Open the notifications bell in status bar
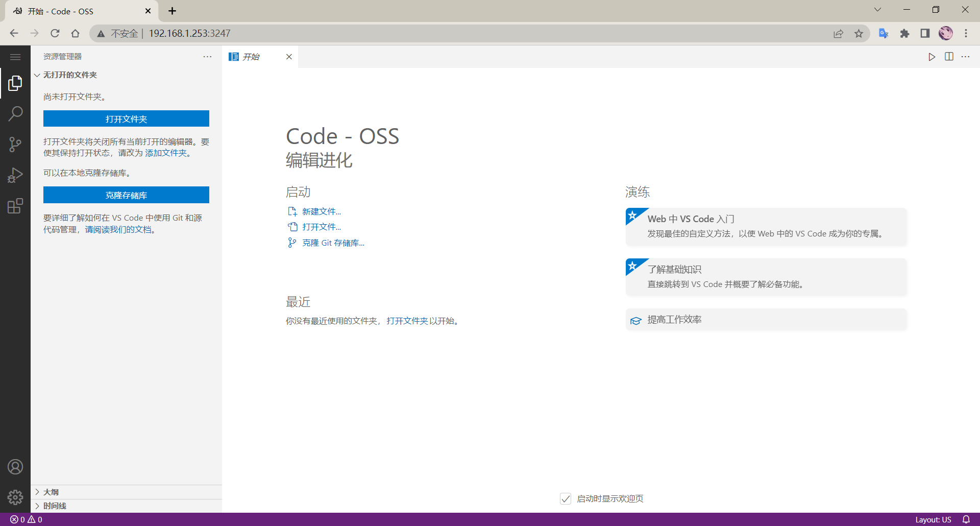Viewport: 980px width, 526px height. pos(966,519)
